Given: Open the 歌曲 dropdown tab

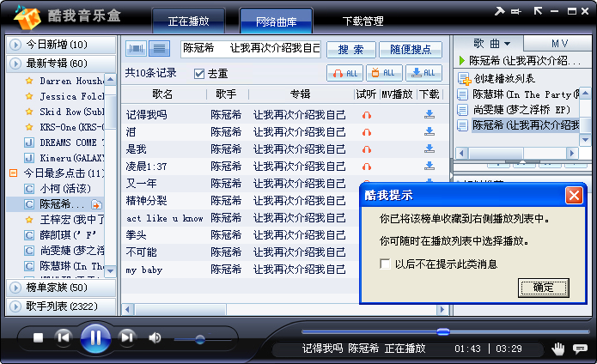Looking at the screenshot, I should [489, 44].
